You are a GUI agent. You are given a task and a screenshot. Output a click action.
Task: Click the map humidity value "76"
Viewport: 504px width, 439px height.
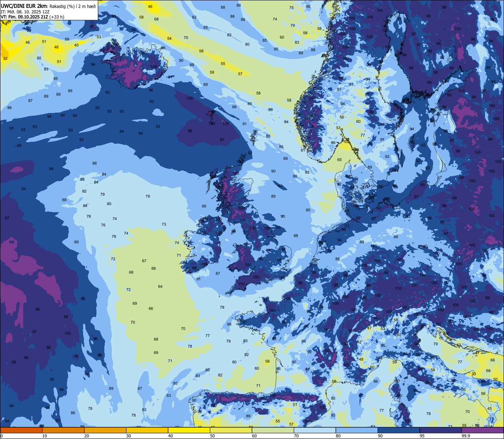103,225
